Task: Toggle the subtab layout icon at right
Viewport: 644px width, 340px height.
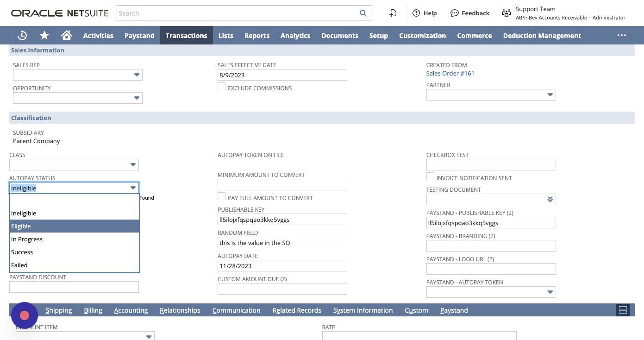Action: [x=623, y=310]
